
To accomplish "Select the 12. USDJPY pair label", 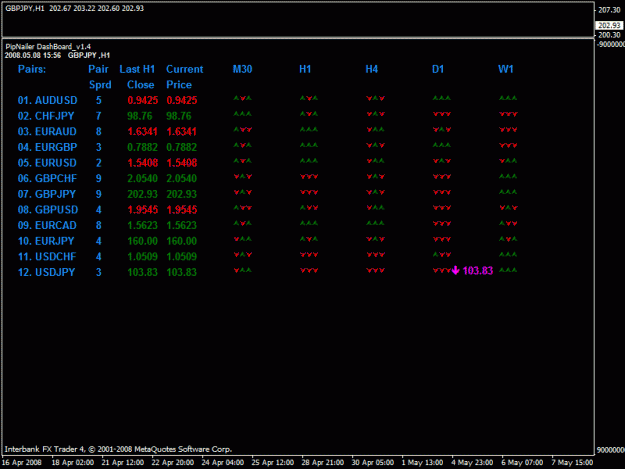I will (x=46, y=272).
